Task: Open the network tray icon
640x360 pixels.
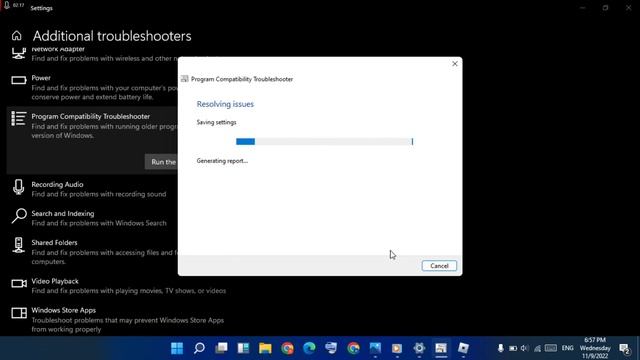Action: coord(538,349)
